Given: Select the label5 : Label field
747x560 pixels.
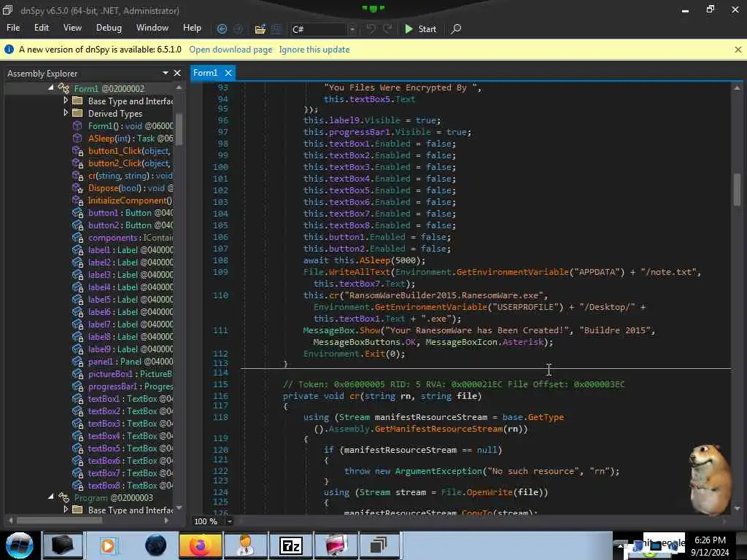Looking at the screenshot, I should point(131,300).
